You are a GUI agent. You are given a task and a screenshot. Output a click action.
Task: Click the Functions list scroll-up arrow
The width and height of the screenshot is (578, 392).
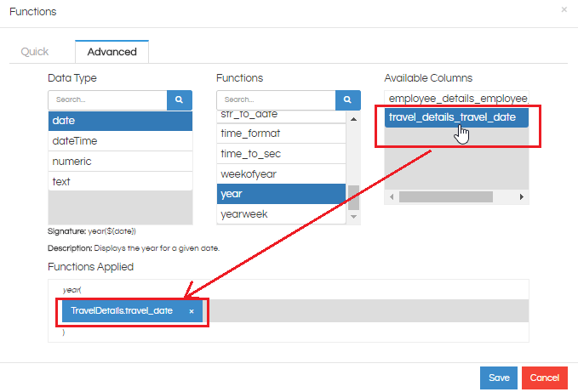click(353, 119)
